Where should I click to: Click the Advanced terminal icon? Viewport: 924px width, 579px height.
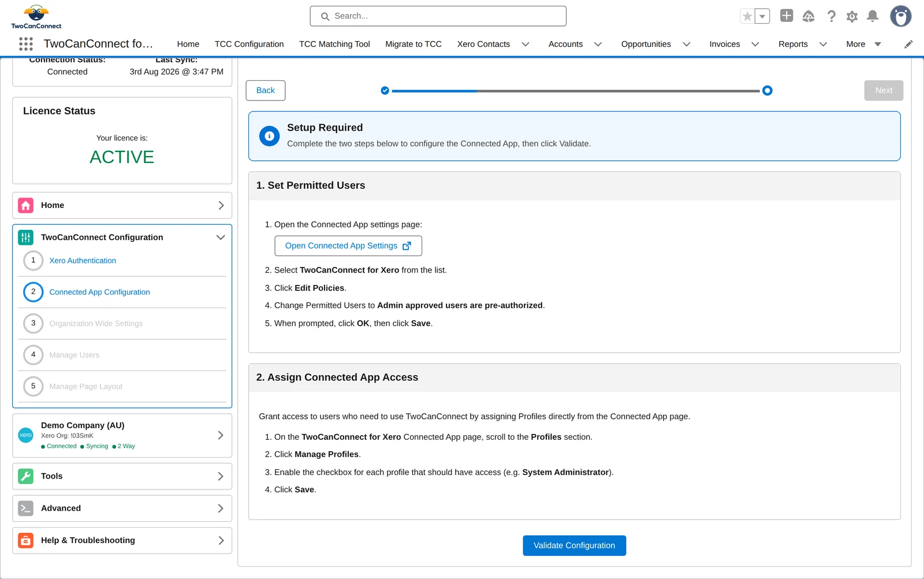tap(25, 509)
